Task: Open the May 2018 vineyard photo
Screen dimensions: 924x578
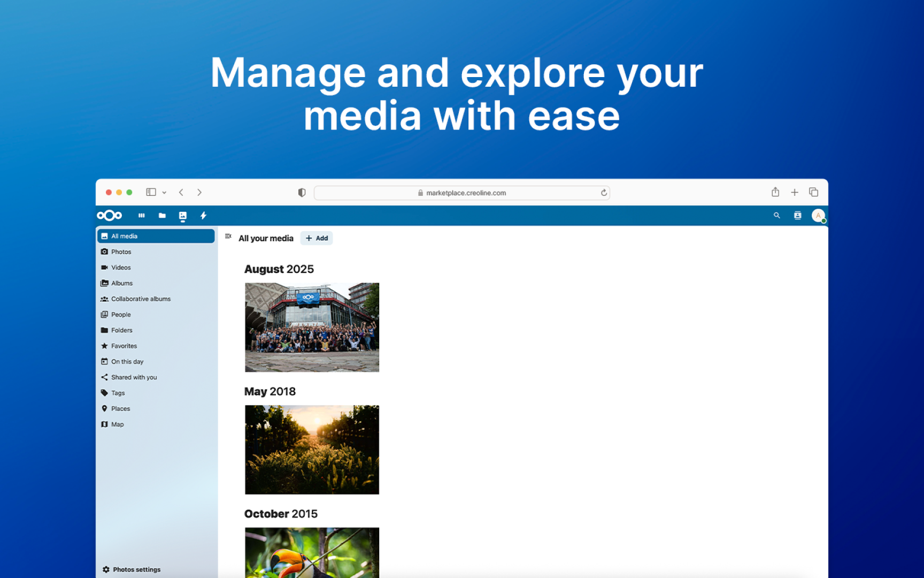Action: tap(312, 450)
